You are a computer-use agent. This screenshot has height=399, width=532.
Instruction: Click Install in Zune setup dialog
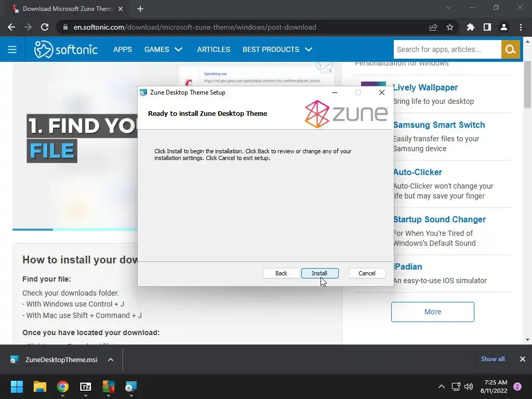click(x=320, y=273)
